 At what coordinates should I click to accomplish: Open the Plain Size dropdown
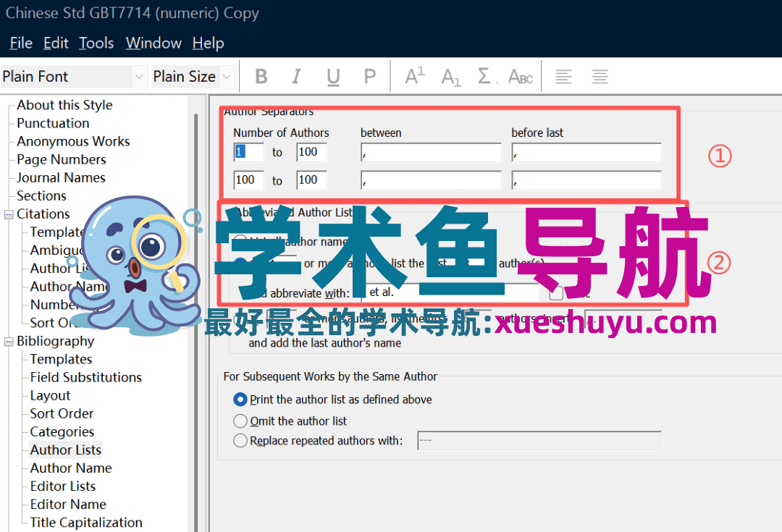(x=225, y=76)
